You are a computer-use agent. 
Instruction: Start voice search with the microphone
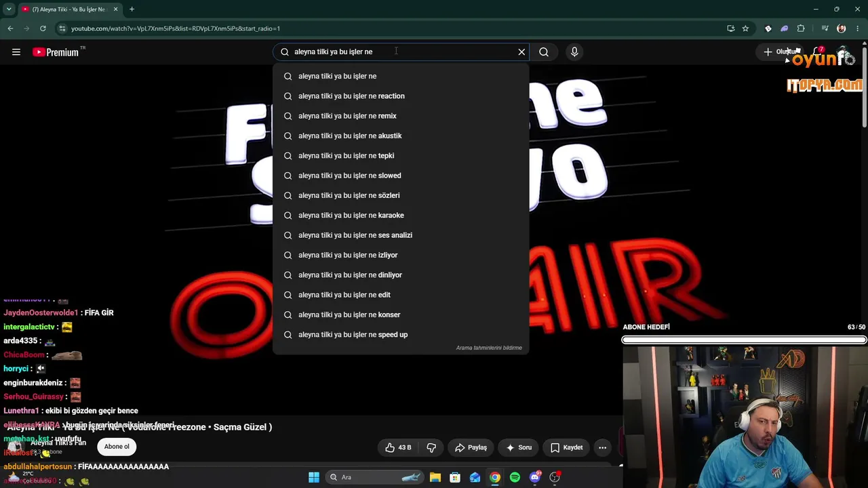tap(574, 52)
